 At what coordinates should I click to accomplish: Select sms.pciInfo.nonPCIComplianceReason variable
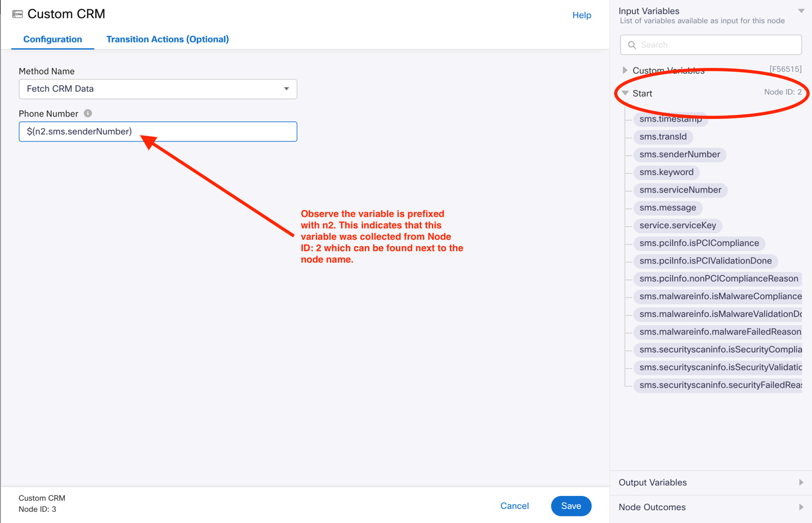[x=718, y=279]
